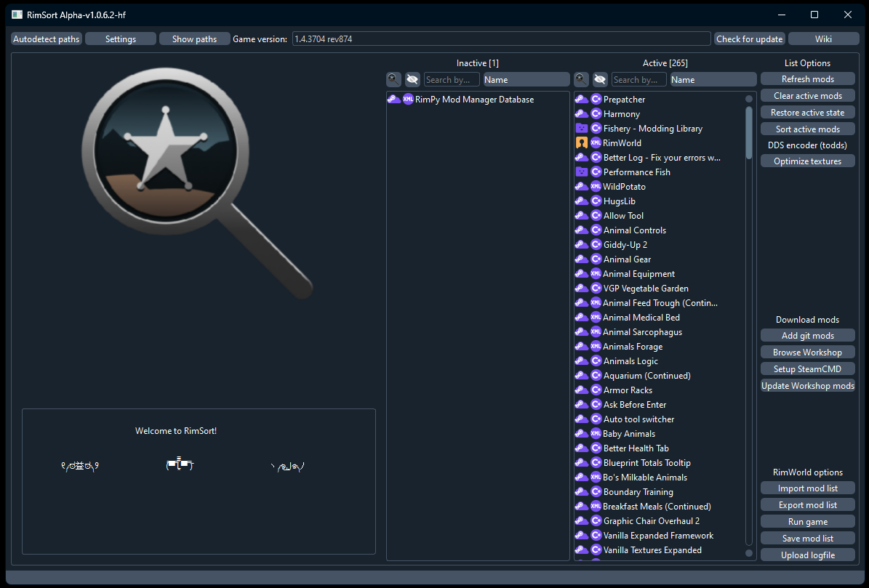Select the Animal Sarcophagus mod row
The height and width of the screenshot is (588, 869).
click(660, 331)
